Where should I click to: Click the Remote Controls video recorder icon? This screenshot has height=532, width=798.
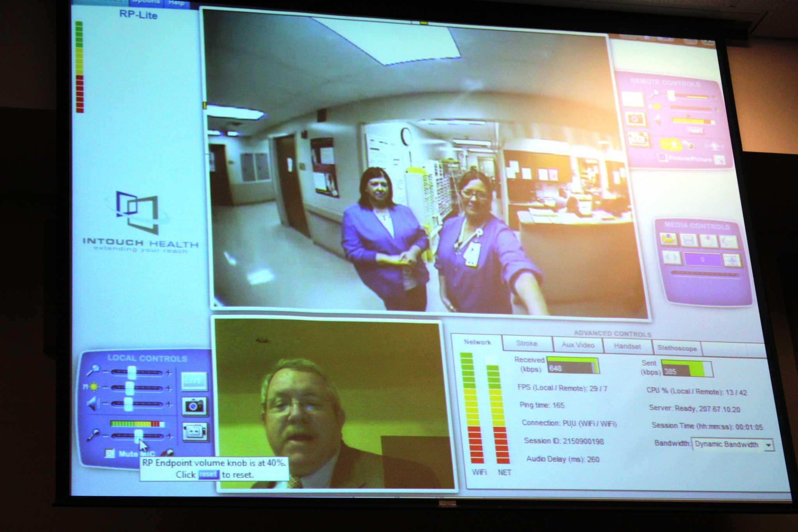coord(638,138)
